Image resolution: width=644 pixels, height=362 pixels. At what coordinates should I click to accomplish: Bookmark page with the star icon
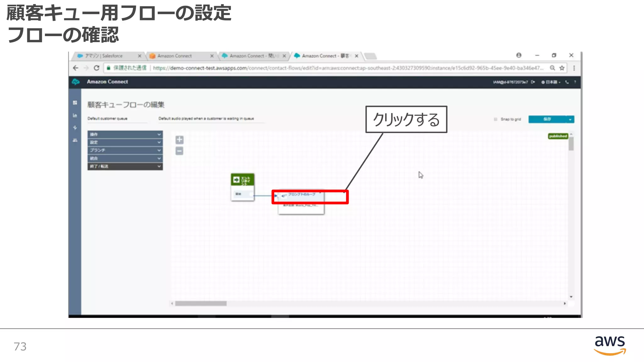(562, 68)
